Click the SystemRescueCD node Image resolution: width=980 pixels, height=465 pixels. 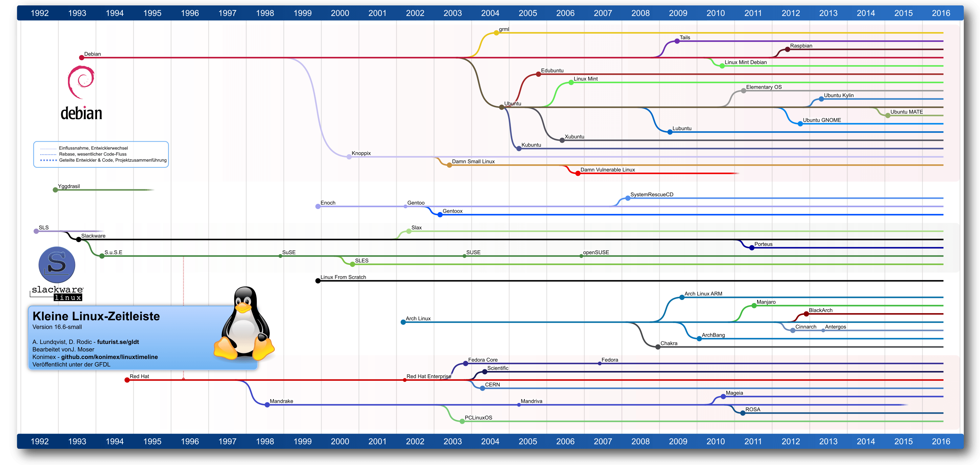[628, 198]
